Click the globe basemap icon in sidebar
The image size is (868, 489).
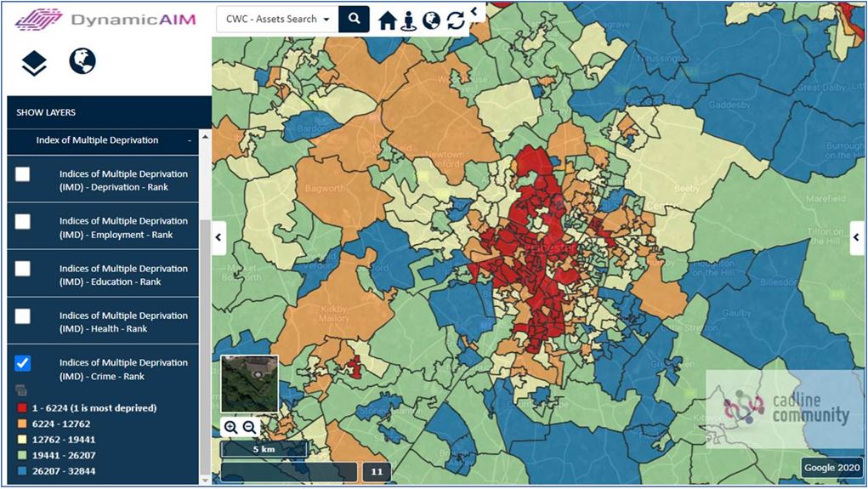coord(82,61)
